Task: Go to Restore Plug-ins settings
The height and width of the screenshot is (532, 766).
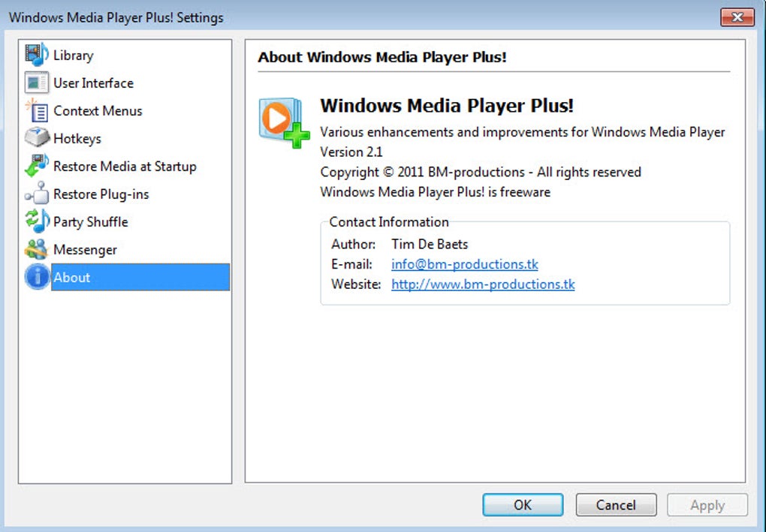Action: point(101,194)
